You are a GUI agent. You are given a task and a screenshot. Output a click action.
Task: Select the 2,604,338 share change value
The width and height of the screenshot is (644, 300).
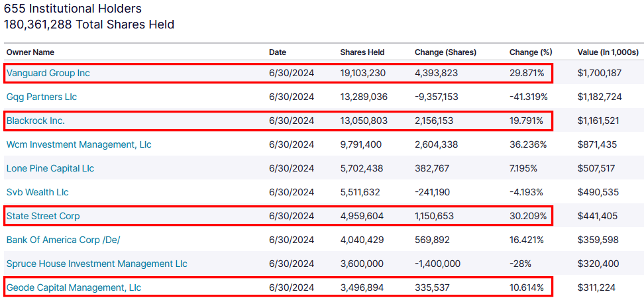(x=436, y=145)
